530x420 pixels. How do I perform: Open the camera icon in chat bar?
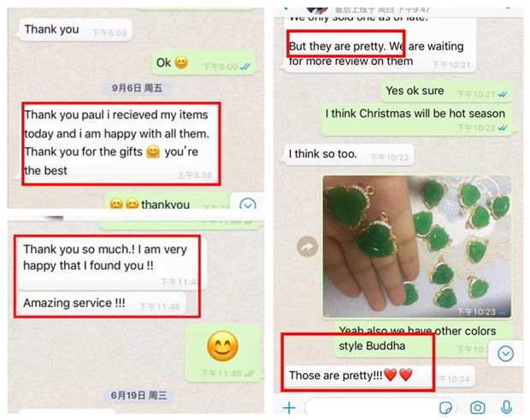477,407
